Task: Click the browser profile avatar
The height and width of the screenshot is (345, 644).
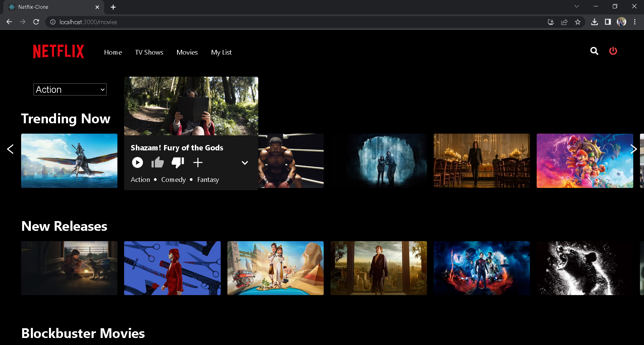Action: coord(622,22)
